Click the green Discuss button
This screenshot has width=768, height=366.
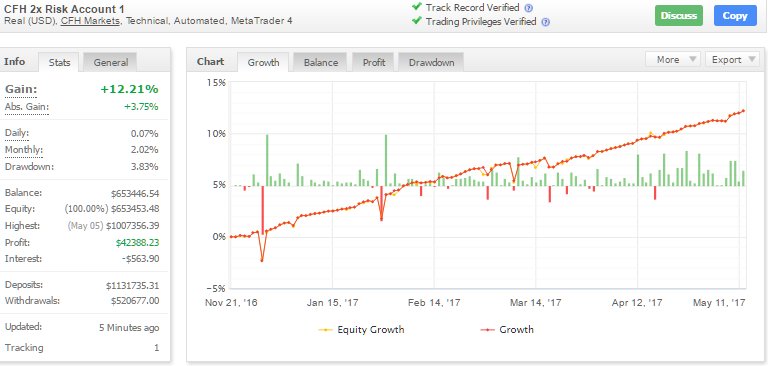[679, 16]
